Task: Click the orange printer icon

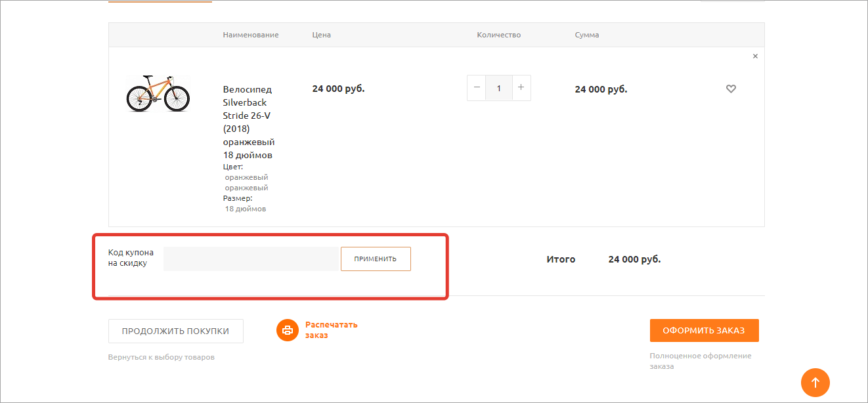Action: point(287,330)
